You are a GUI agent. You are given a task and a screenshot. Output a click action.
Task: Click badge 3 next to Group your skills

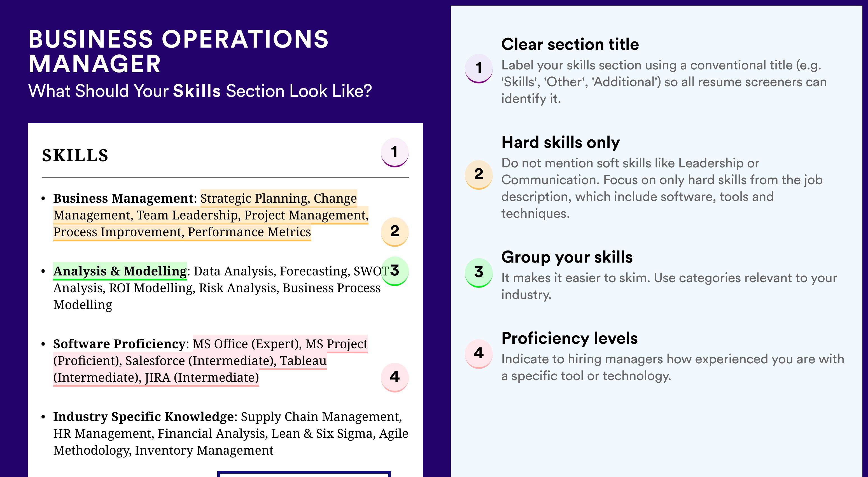[479, 273]
